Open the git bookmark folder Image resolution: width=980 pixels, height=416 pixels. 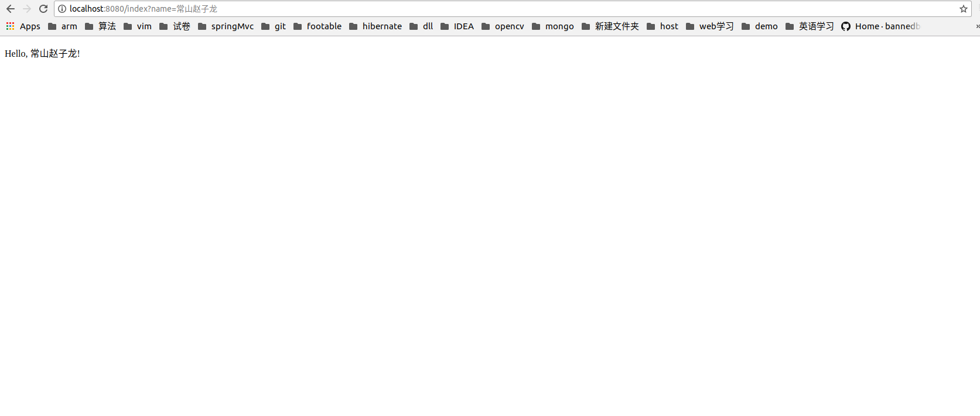[x=274, y=26]
